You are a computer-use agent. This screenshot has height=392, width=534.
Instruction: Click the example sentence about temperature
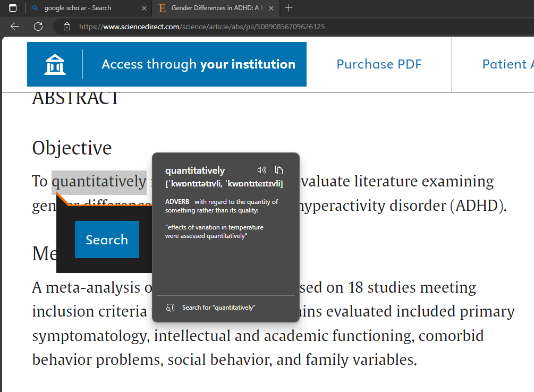point(214,232)
